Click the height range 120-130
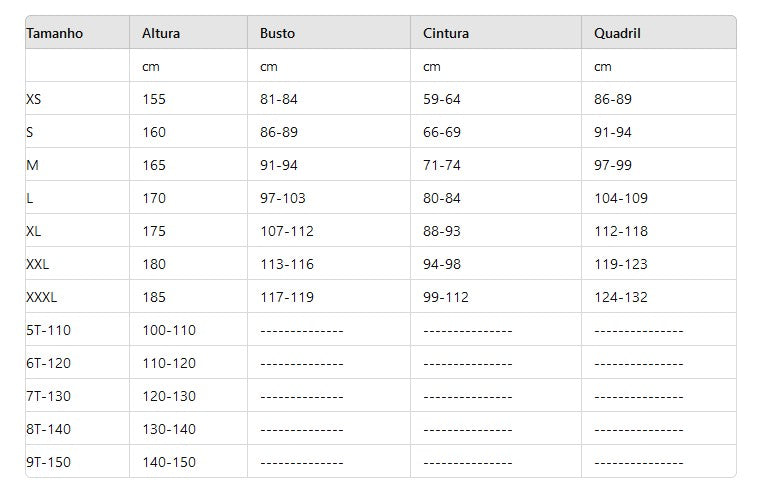Image resolution: width=764 pixels, height=503 pixels. (x=169, y=396)
